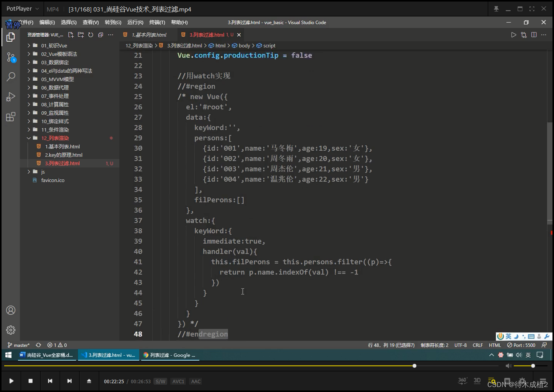Open the 帮助(H) menu
The height and width of the screenshot is (392, 554).
(x=179, y=23)
